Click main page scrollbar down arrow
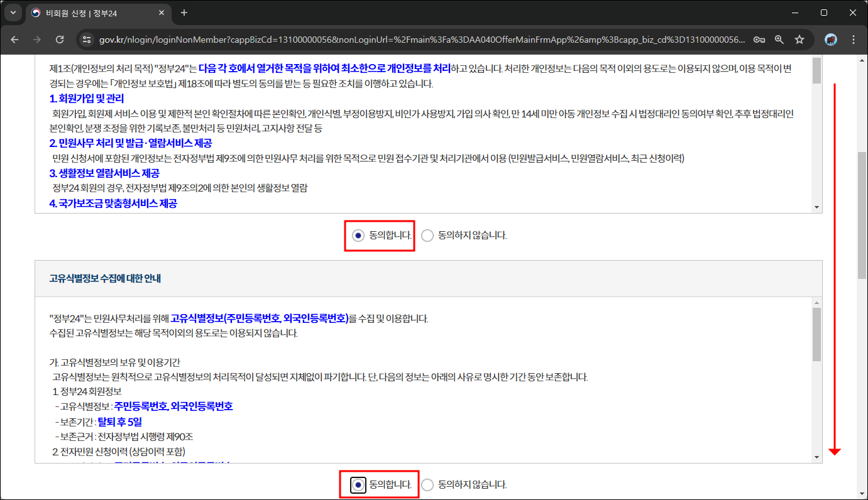This screenshot has height=500, width=868. (862, 494)
